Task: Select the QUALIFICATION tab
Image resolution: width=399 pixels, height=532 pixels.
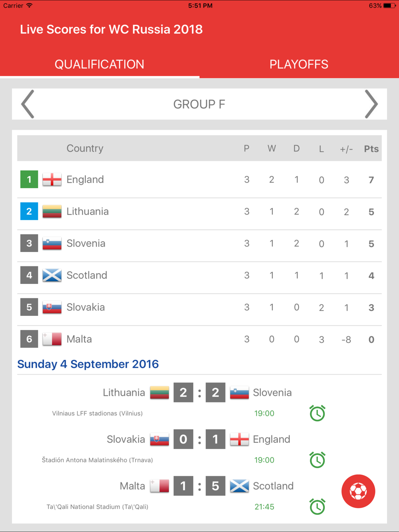Action: click(99, 64)
